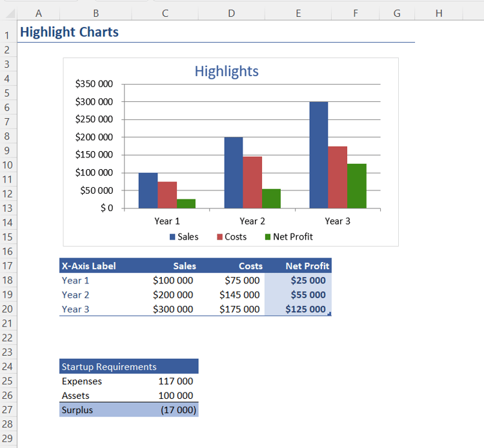The image size is (484, 448).
Task: Select row 17 header
Action: pyautogui.click(x=7, y=266)
